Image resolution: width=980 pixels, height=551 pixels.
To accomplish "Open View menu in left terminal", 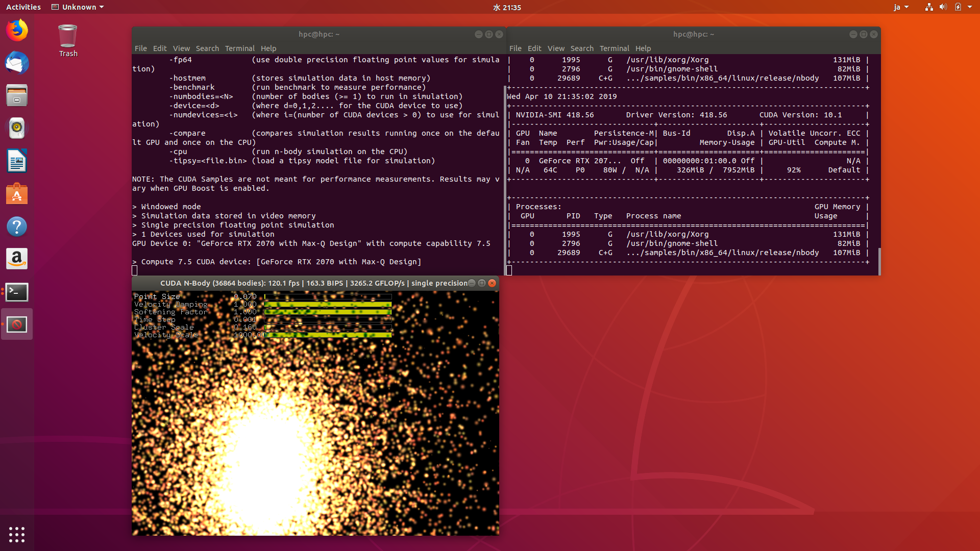I will 181,48.
